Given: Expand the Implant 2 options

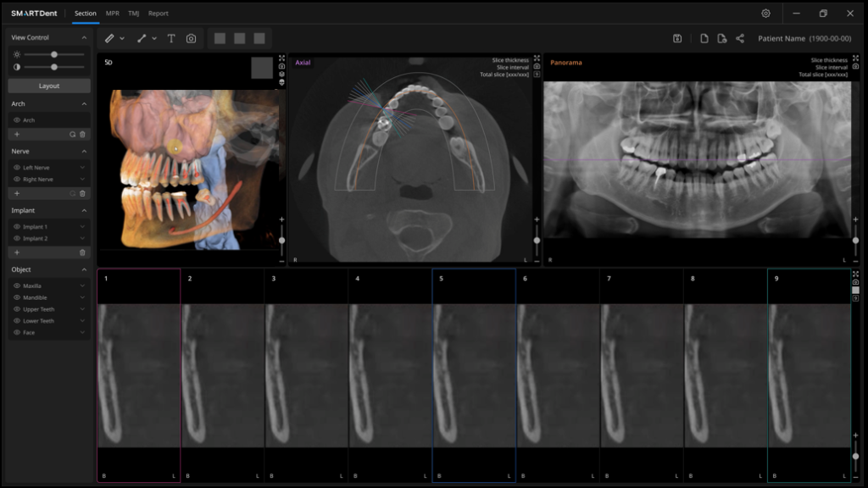Looking at the screenshot, I should 81,240.
